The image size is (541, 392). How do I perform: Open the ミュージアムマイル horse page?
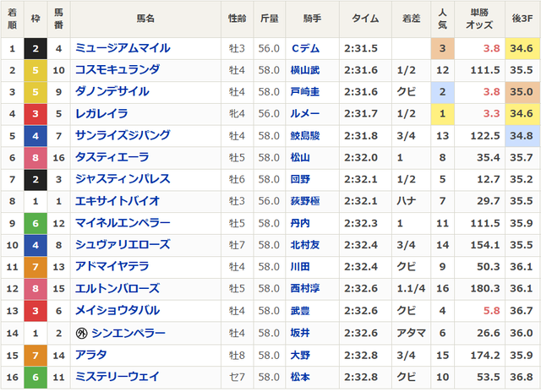[x=123, y=48]
